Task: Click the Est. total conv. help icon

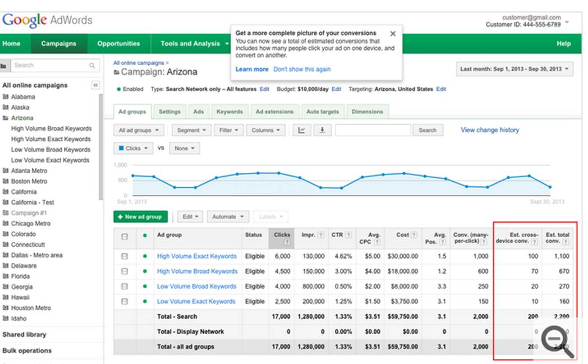Action: pos(566,242)
